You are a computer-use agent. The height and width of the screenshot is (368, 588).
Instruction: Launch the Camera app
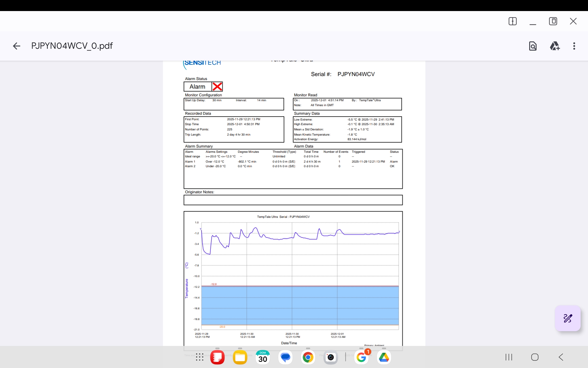331,357
